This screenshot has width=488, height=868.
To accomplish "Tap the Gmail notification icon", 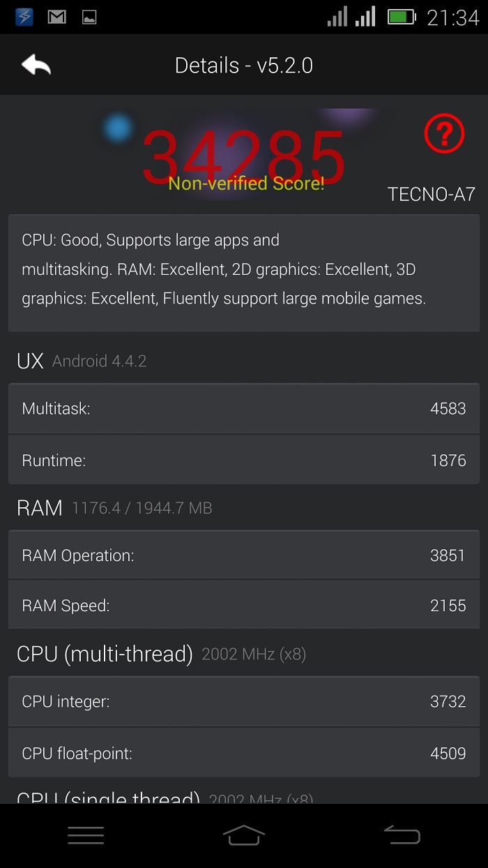I will [57, 17].
